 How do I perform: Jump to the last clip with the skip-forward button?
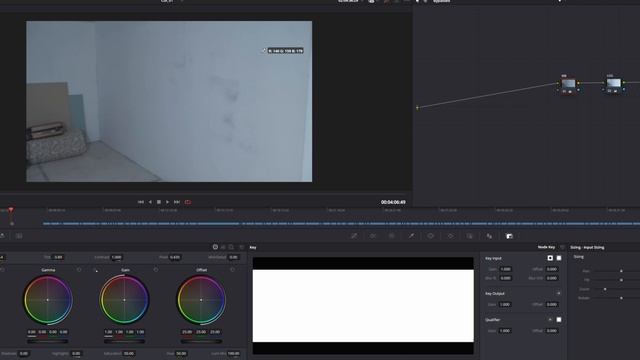[x=177, y=202]
